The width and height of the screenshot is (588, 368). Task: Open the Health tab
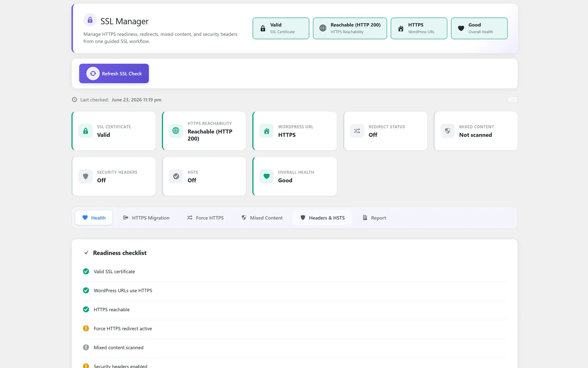tap(94, 218)
